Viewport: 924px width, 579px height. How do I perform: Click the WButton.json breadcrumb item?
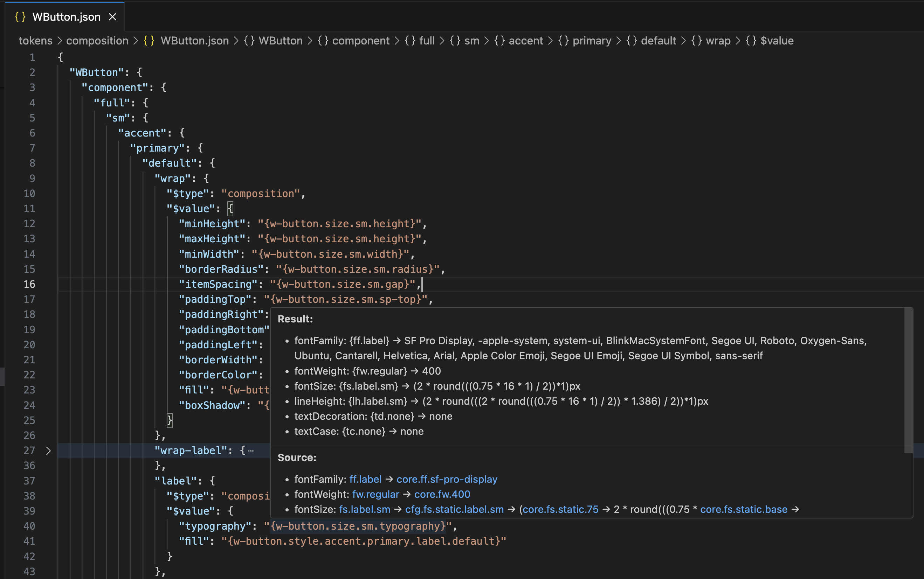click(186, 41)
